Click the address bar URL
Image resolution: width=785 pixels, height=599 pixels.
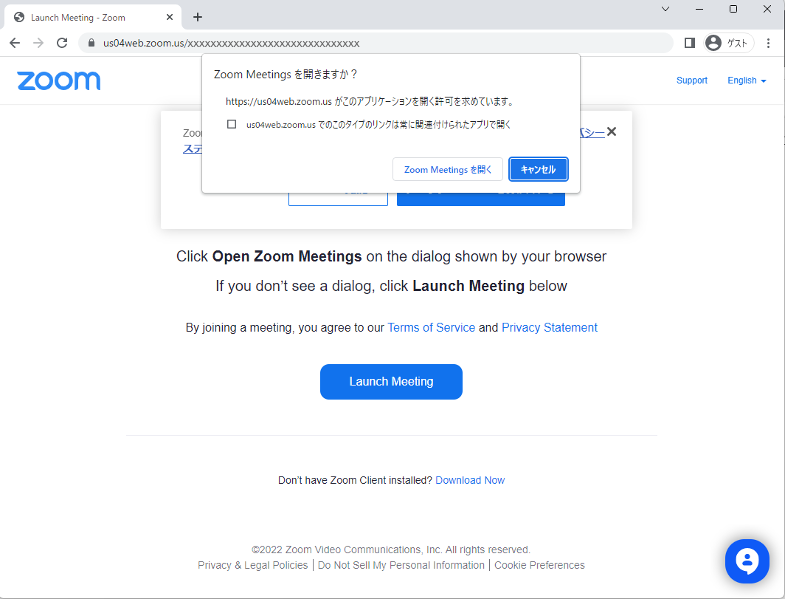pyautogui.click(x=231, y=43)
